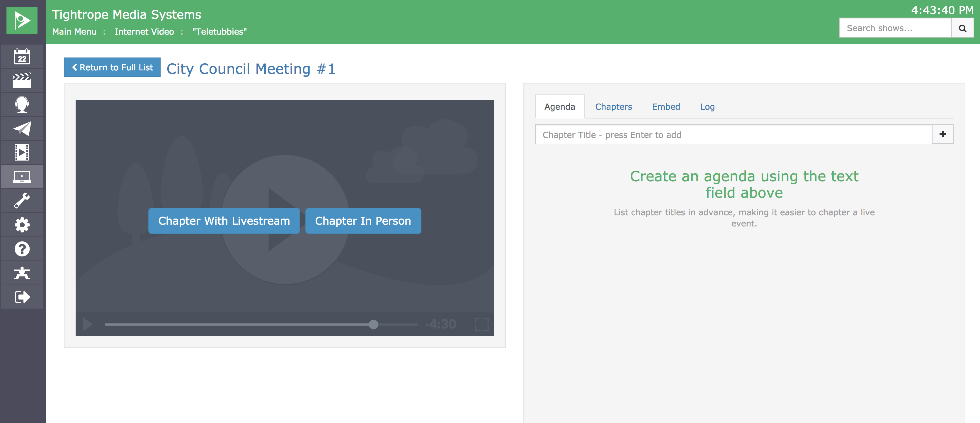Open the calendar scheduling icon
Image resolution: width=980 pixels, height=423 pixels.
(22, 56)
